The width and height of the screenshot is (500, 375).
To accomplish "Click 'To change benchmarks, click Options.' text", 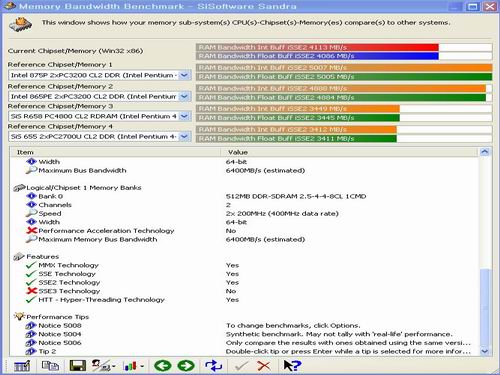I will pos(293,325).
